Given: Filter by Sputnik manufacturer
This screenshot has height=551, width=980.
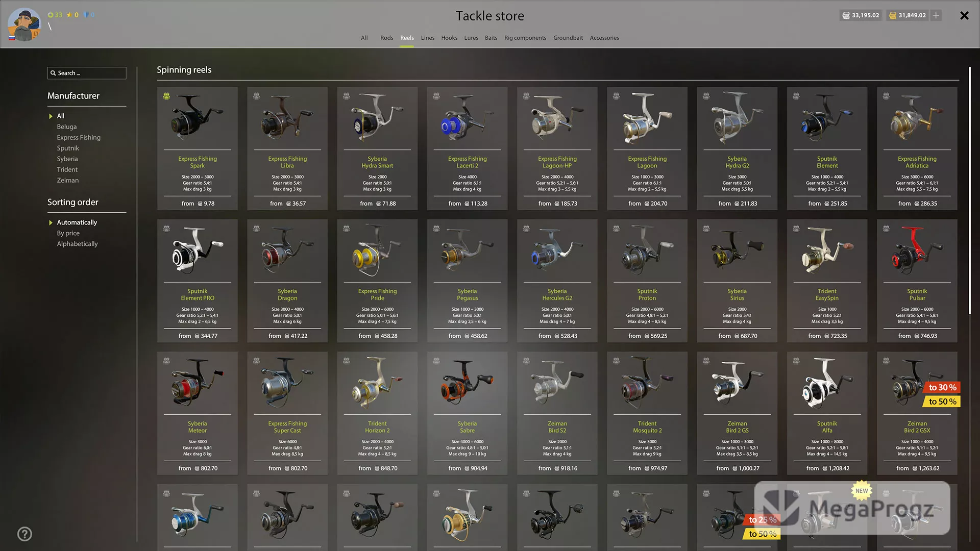Looking at the screenshot, I should [x=68, y=148].
